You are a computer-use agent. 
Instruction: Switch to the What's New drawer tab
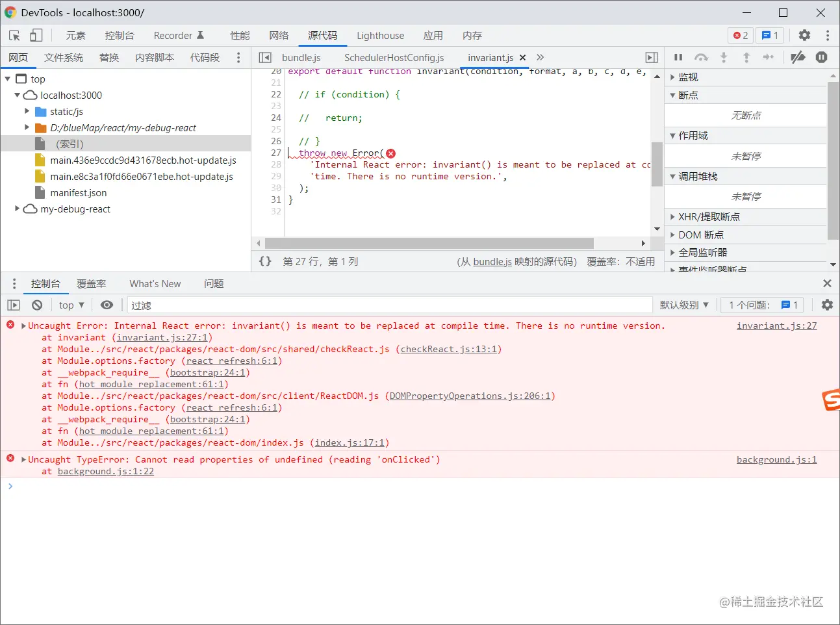click(x=155, y=284)
